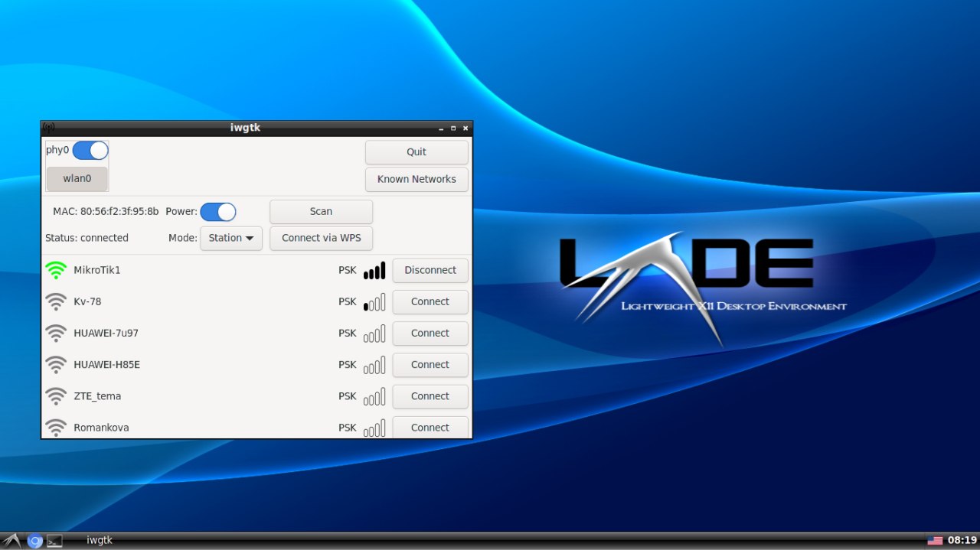Click the signal strength bars for Kv-78
This screenshot has height=550, width=980.
pyautogui.click(x=374, y=301)
